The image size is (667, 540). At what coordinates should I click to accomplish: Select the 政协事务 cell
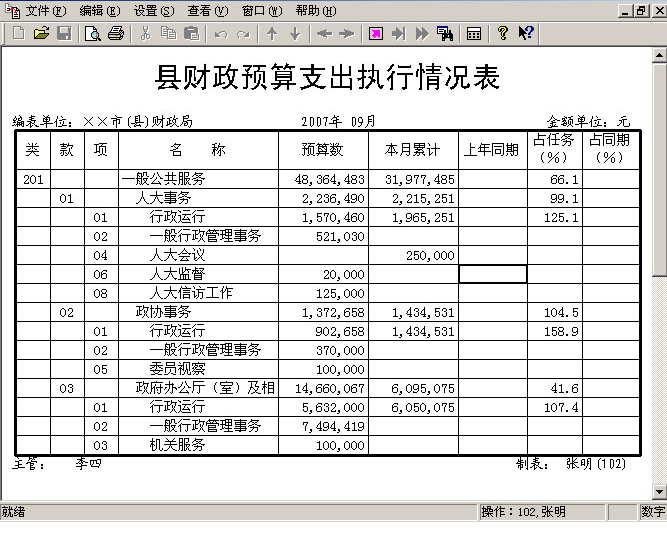click(x=198, y=312)
